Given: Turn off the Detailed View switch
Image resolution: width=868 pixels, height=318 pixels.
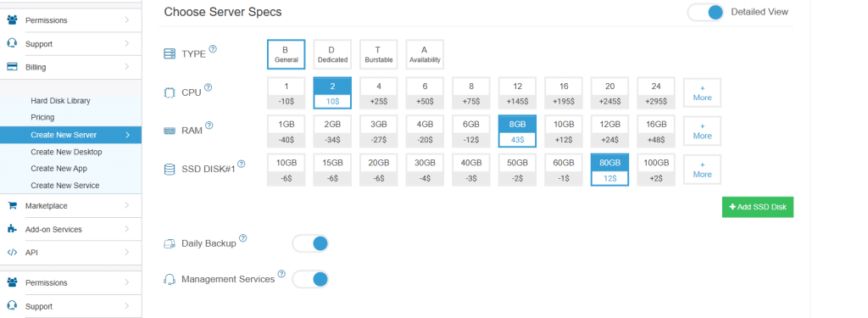Looking at the screenshot, I should point(706,12).
